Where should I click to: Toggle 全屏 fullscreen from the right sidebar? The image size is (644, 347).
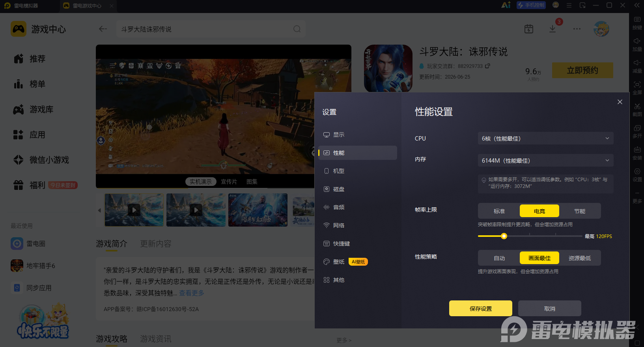(637, 88)
